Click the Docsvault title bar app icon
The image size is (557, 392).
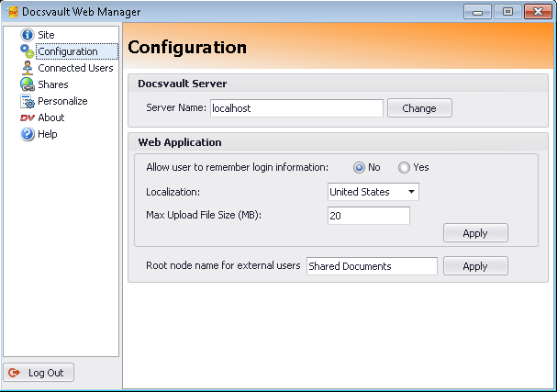(x=12, y=11)
